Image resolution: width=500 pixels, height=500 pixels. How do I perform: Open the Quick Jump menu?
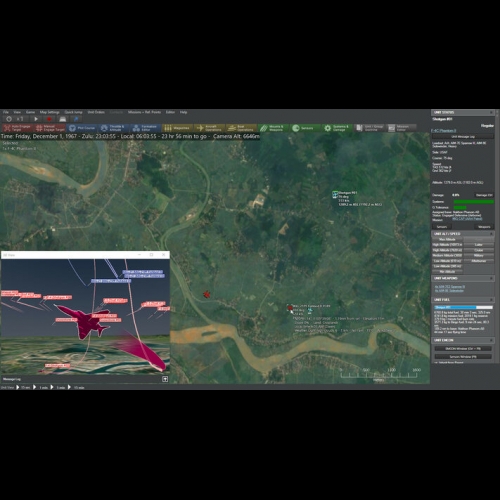pyautogui.click(x=73, y=112)
